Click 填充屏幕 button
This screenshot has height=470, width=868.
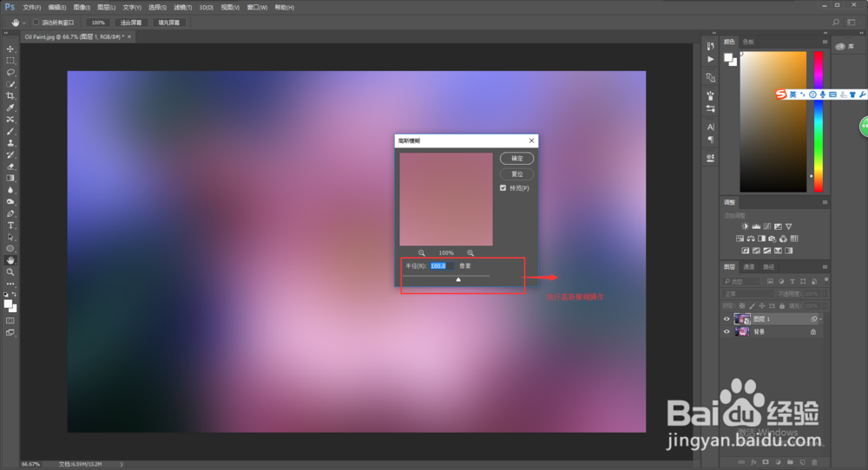pyautogui.click(x=169, y=23)
